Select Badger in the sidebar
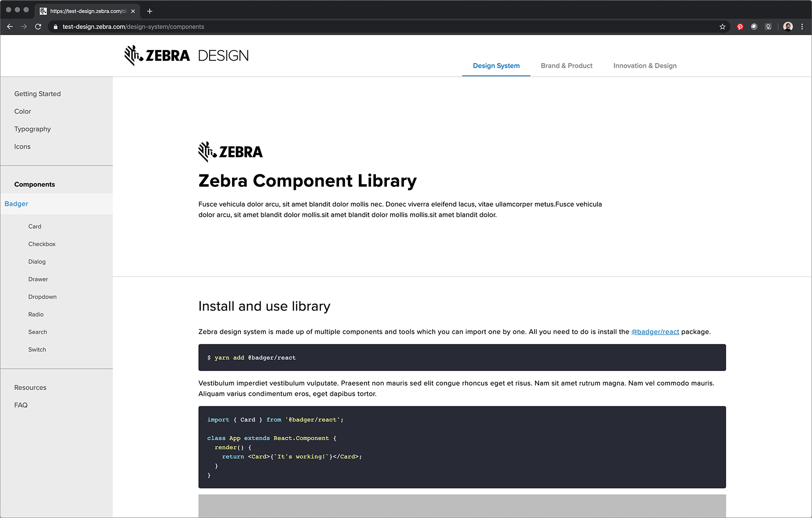Image resolution: width=812 pixels, height=518 pixels. [x=56, y=204]
